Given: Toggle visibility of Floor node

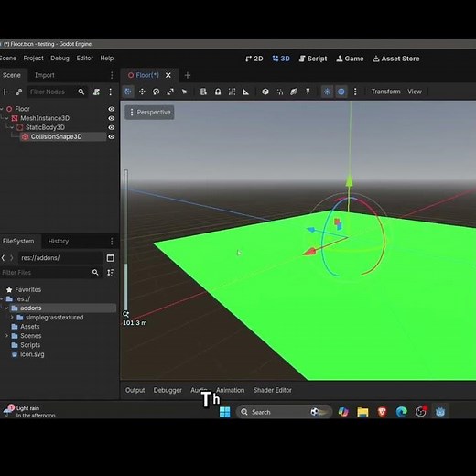Looking at the screenshot, I should (x=112, y=109).
